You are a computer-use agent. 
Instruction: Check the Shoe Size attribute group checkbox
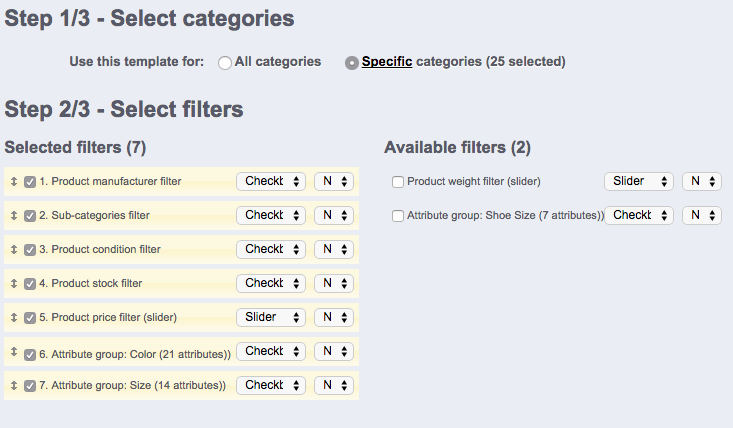pos(398,216)
